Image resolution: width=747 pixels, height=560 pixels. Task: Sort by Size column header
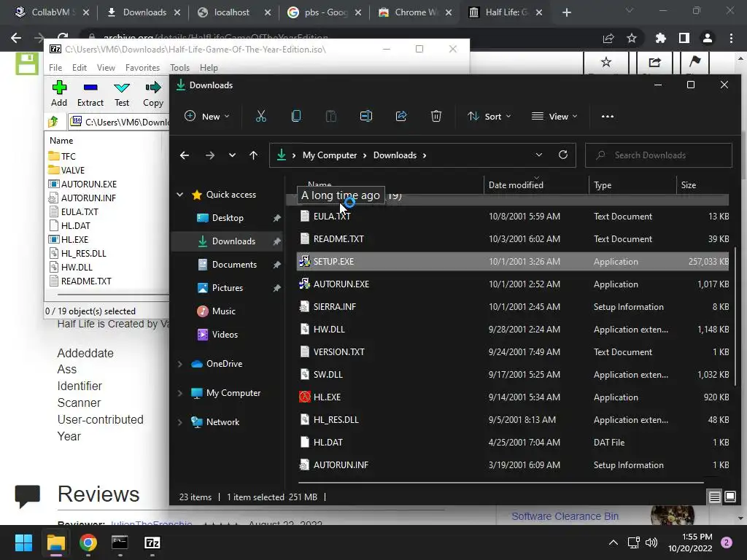[x=689, y=184]
